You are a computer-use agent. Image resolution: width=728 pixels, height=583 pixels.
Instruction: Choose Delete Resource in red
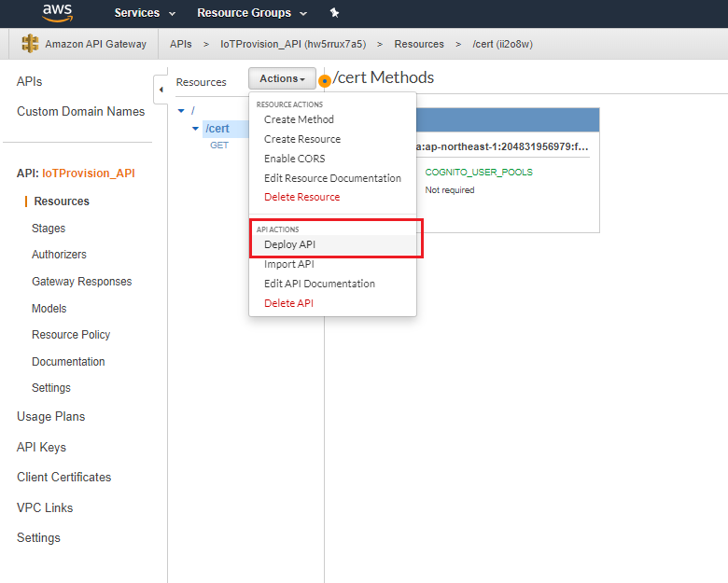(301, 197)
